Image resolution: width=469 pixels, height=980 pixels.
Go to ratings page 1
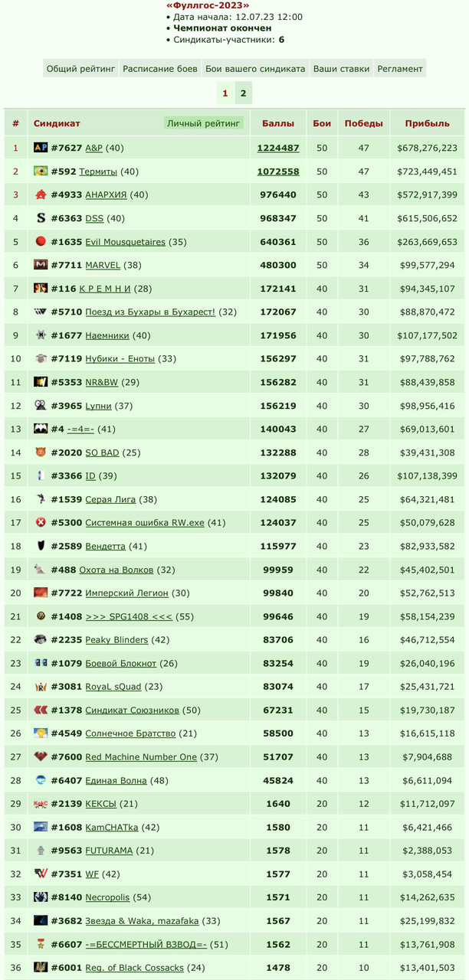coord(225,93)
